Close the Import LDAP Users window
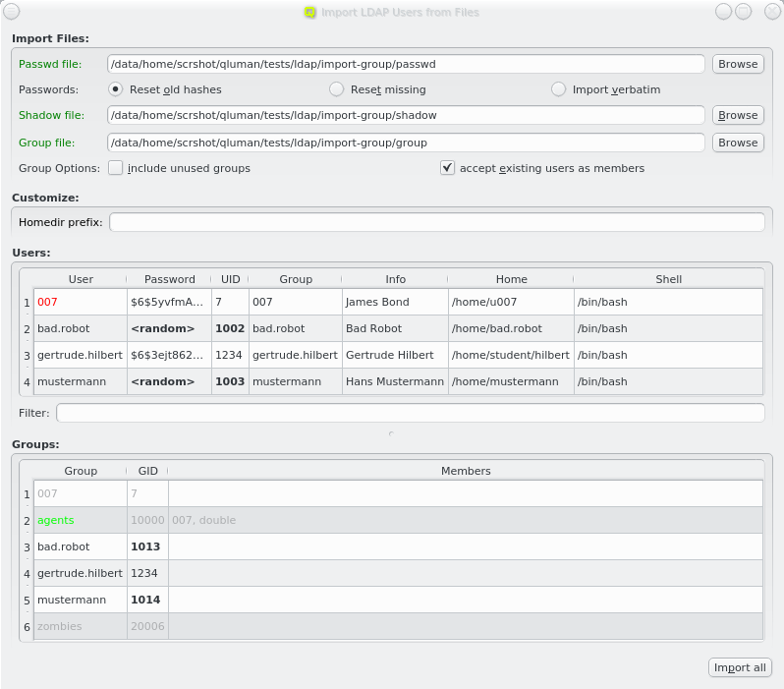The height and width of the screenshot is (689, 784). point(772,11)
